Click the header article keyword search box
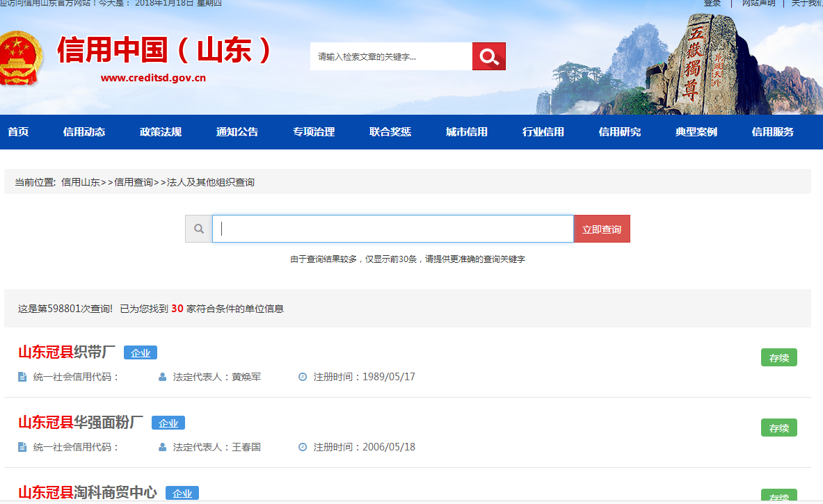The image size is (823, 504). (391, 56)
